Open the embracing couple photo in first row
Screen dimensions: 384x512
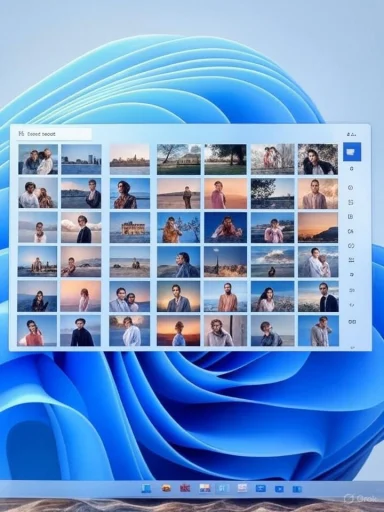tap(38, 159)
